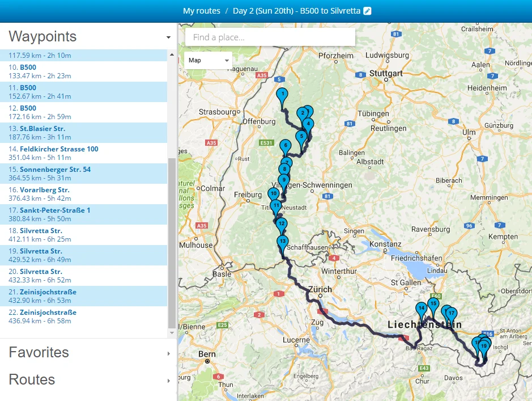Open waypoint 16 Vorarlberg Str.

point(83,194)
